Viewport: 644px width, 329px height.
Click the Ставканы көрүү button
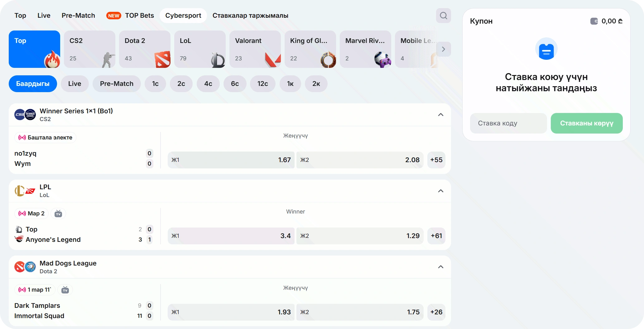tap(587, 123)
